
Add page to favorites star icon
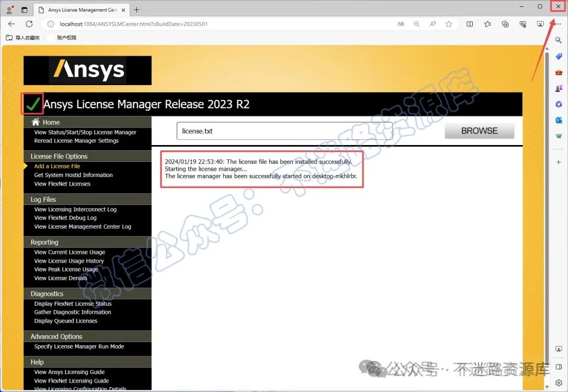point(449,24)
